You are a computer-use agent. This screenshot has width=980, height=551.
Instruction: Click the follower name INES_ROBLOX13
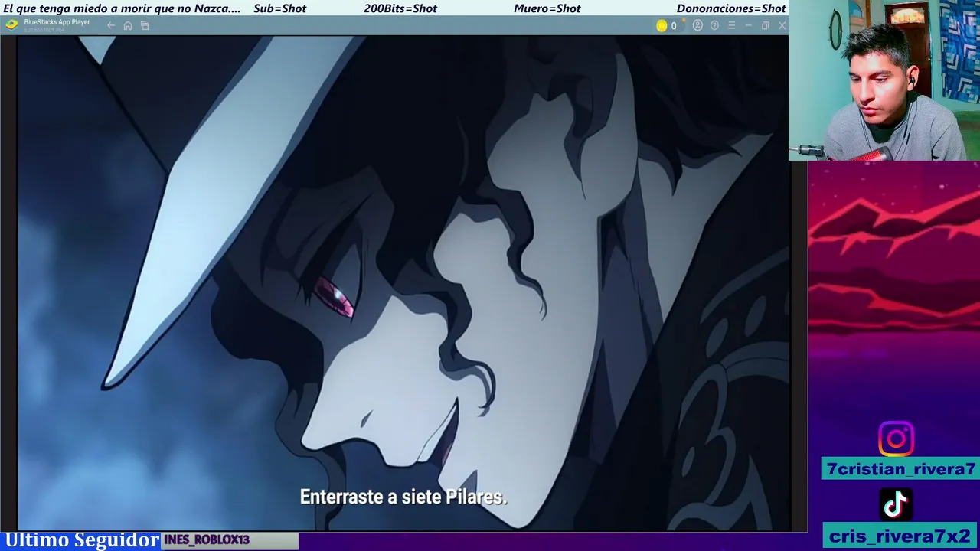click(x=207, y=540)
